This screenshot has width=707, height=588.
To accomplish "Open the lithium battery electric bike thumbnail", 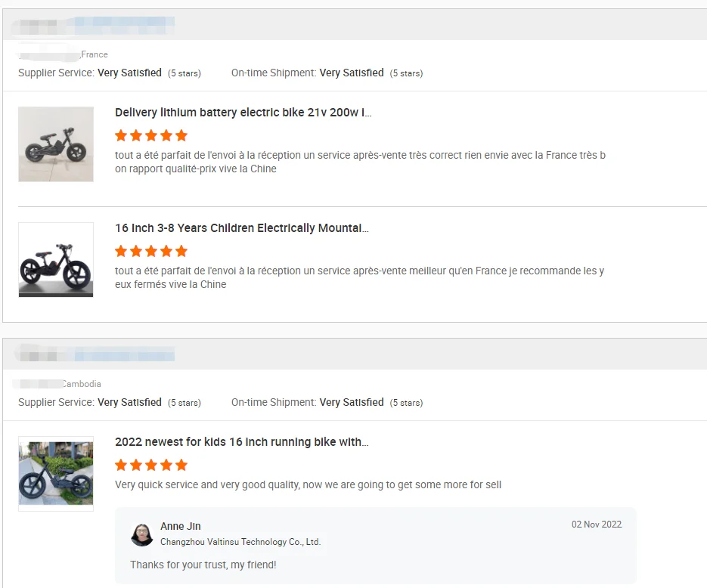I will click(x=56, y=144).
